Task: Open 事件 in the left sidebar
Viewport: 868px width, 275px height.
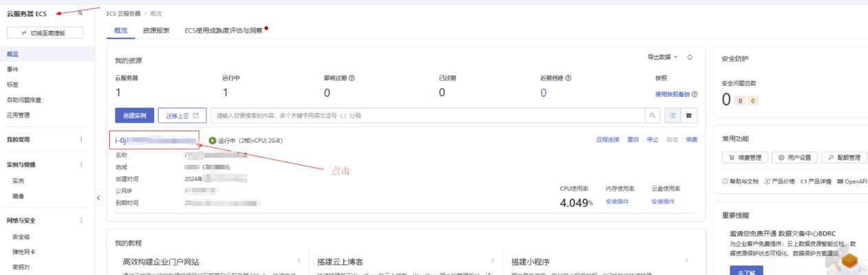Action: (12, 69)
